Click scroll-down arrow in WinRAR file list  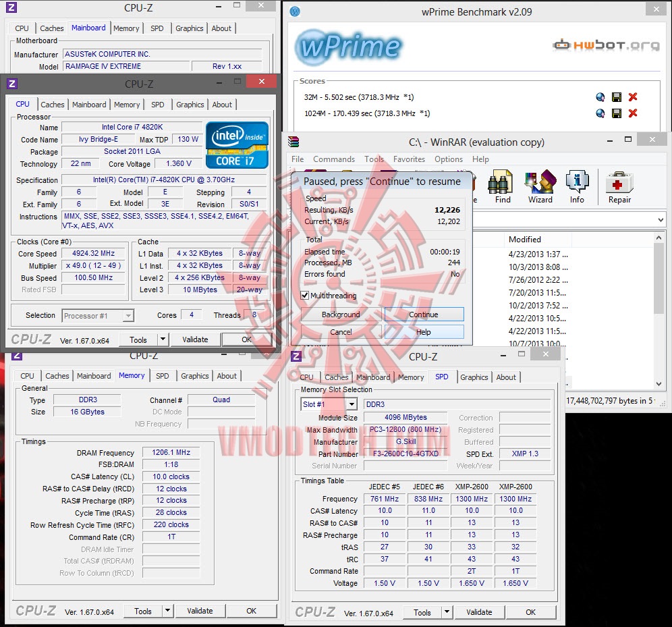click(659, 384)
